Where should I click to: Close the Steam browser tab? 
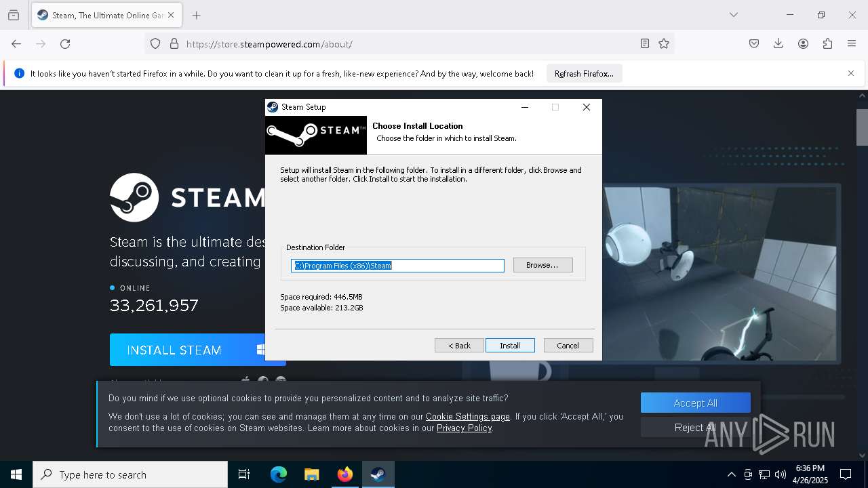click(x=171, y=15)
